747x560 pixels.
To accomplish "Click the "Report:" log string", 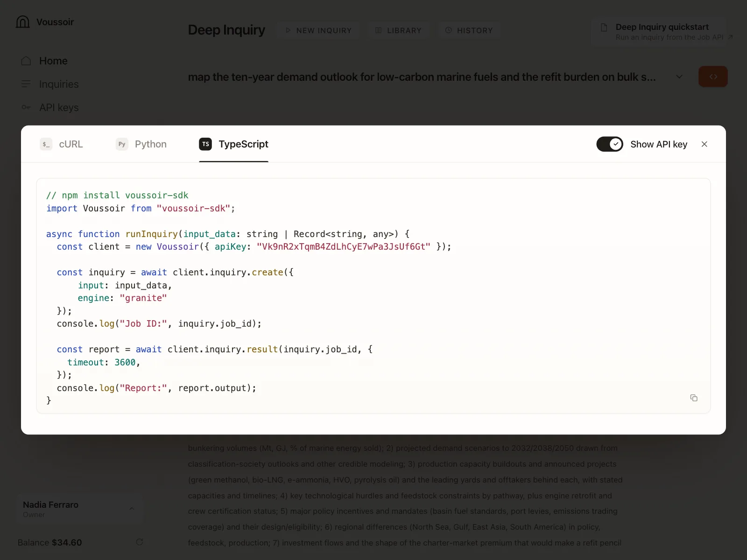I will coord(143,388).
